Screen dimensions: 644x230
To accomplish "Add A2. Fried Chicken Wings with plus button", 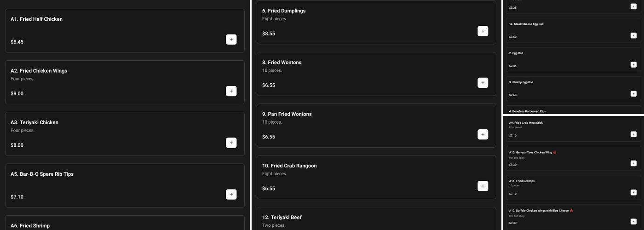I will click(231, 91).
